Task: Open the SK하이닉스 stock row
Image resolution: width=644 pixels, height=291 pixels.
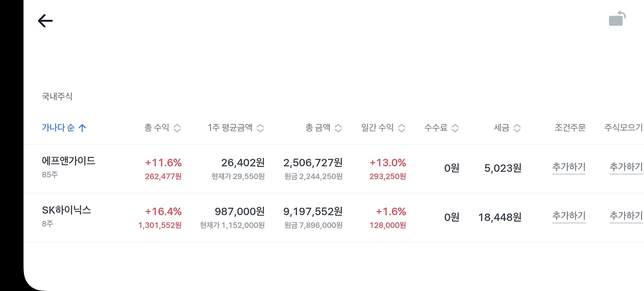Action: click(x=334, y=218)
